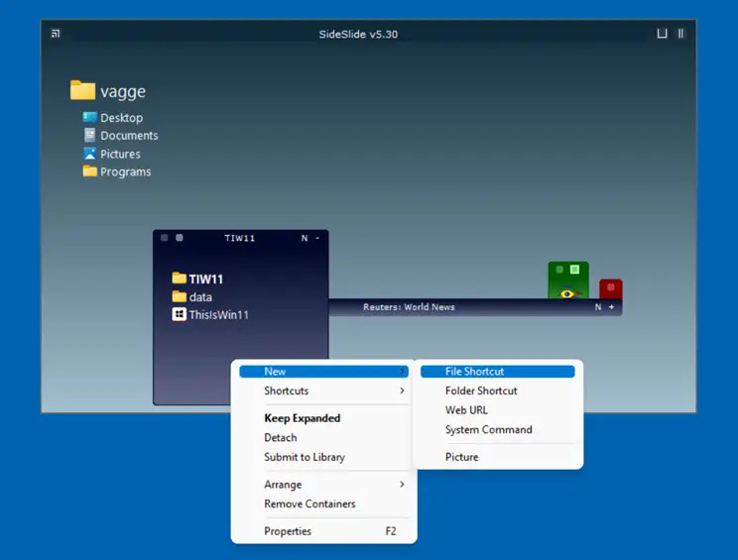
Task: Collapse the TIW11 container with the minus button
Action: click(x=317, y=238)
